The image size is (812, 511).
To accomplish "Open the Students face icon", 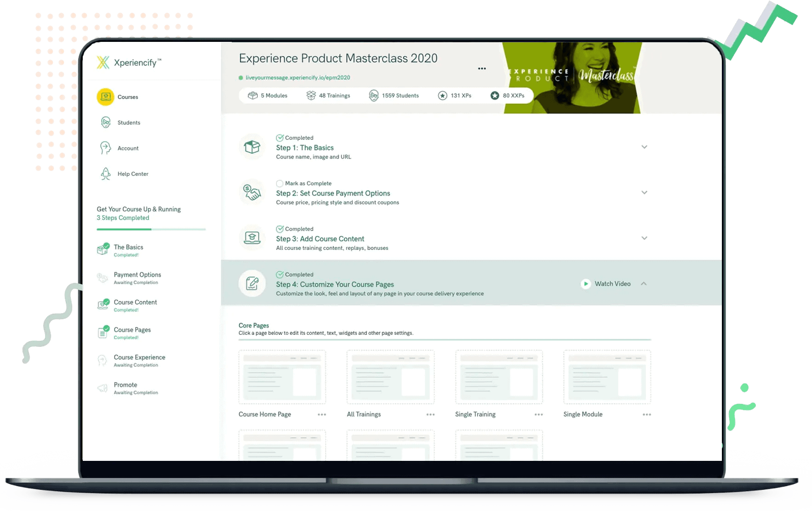I will (106, 122).
